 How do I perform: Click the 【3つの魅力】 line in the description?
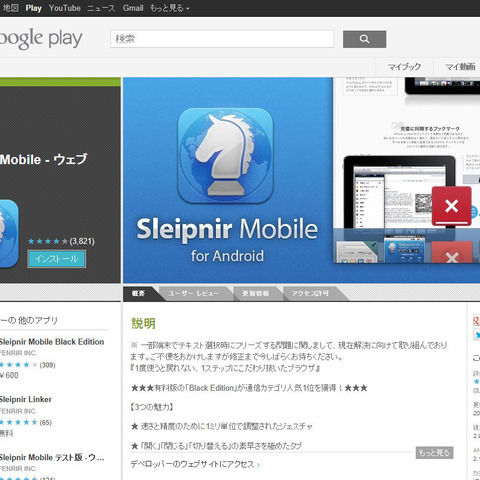tap(152, 407)
